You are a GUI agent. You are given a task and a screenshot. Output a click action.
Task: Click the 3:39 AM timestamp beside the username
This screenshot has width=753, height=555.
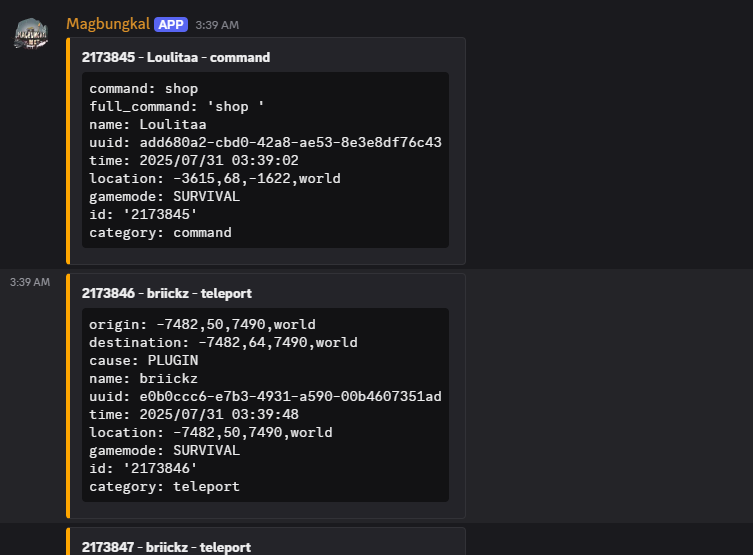tap(217, 24)
